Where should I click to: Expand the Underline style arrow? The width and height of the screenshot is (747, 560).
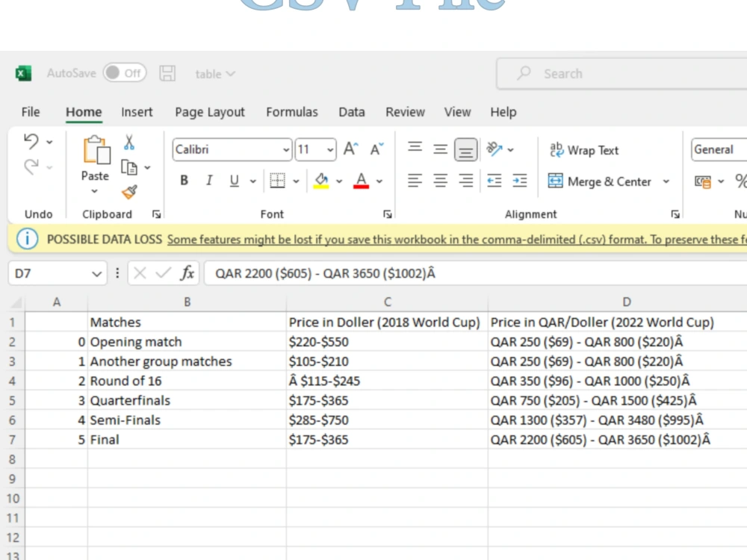(x=253, y=181)
